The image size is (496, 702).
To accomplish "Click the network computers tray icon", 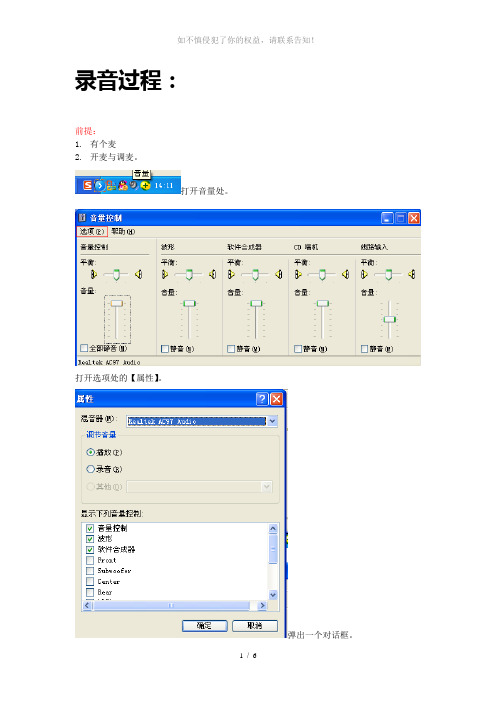I will coord(111,185).
